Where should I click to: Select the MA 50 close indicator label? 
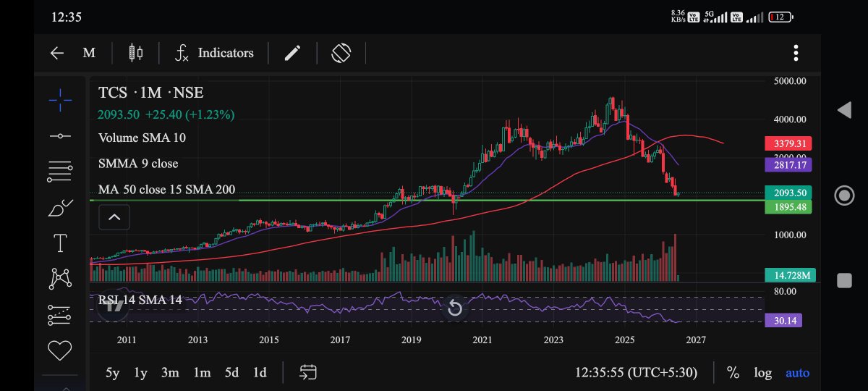tap(166, 190)
